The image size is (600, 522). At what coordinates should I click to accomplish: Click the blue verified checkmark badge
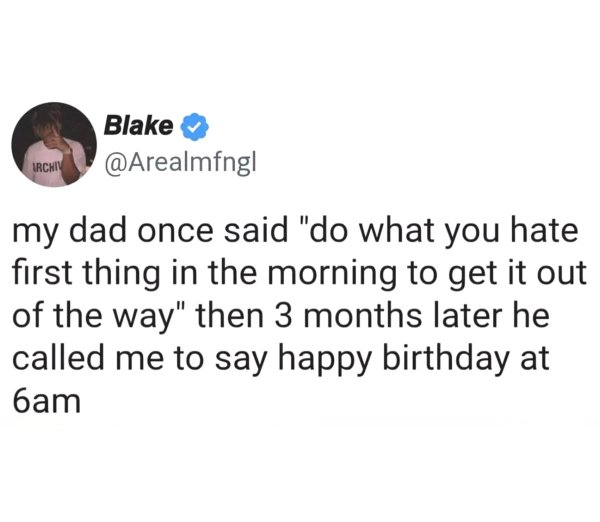tap(195, 127)
